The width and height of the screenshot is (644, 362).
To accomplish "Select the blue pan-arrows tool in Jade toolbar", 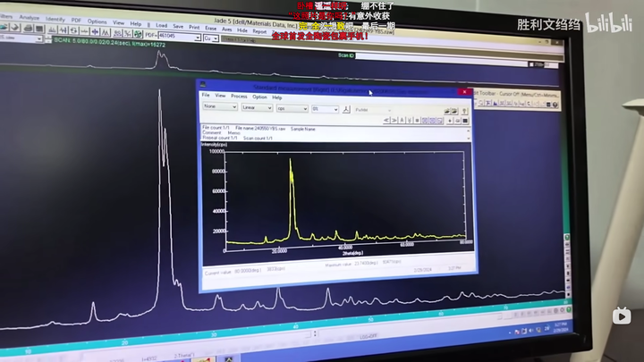I will pos(95,31).
